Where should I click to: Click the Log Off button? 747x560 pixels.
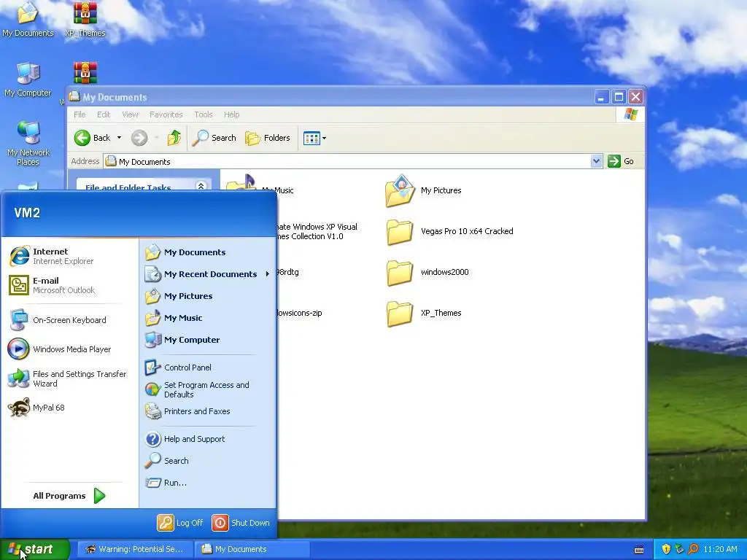(180, 523)
